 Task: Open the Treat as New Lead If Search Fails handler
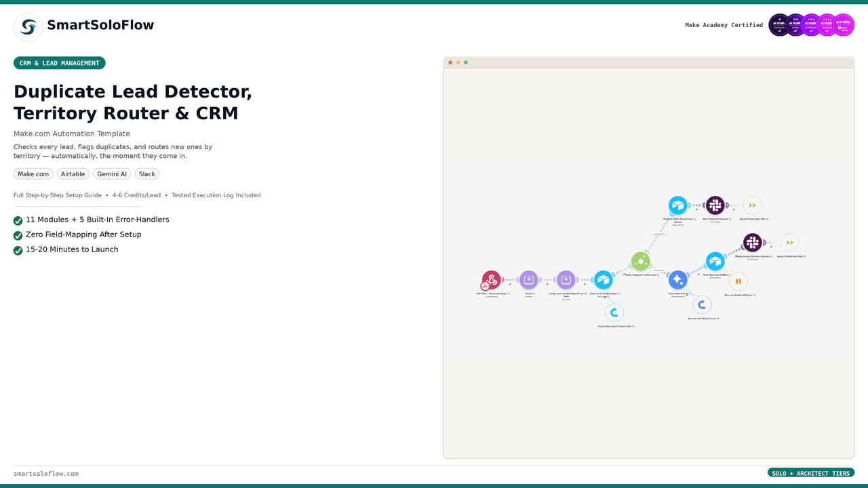614,312
